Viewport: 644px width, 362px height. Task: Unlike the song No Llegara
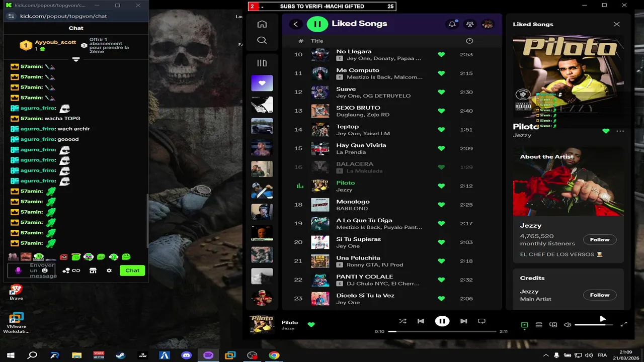pos(441,54)
